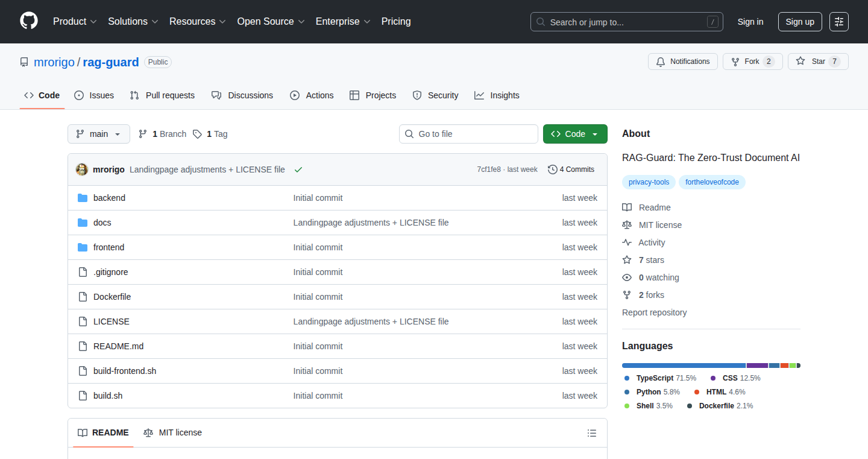Screen dimensions: 868x459
Task: Click the bell icon in Notifications
Action: (x=661, y=62)
